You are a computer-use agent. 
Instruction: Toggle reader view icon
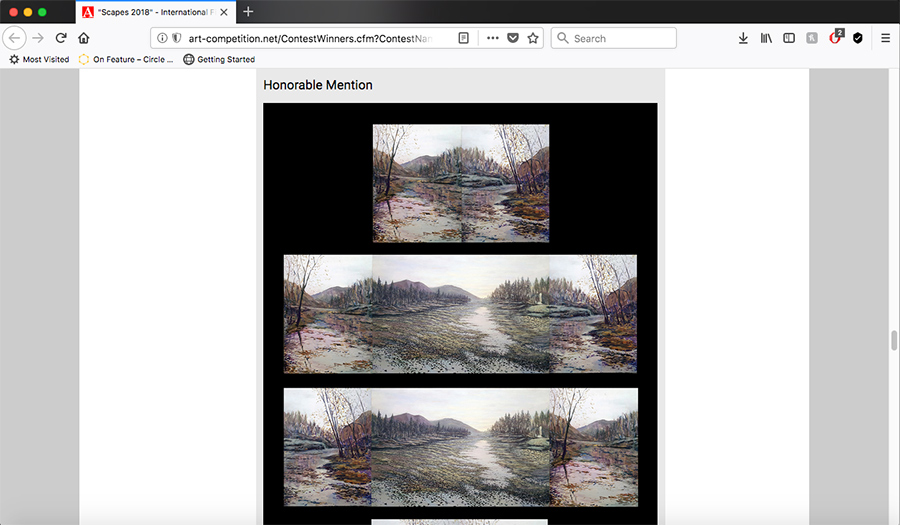tap(464, 38)
